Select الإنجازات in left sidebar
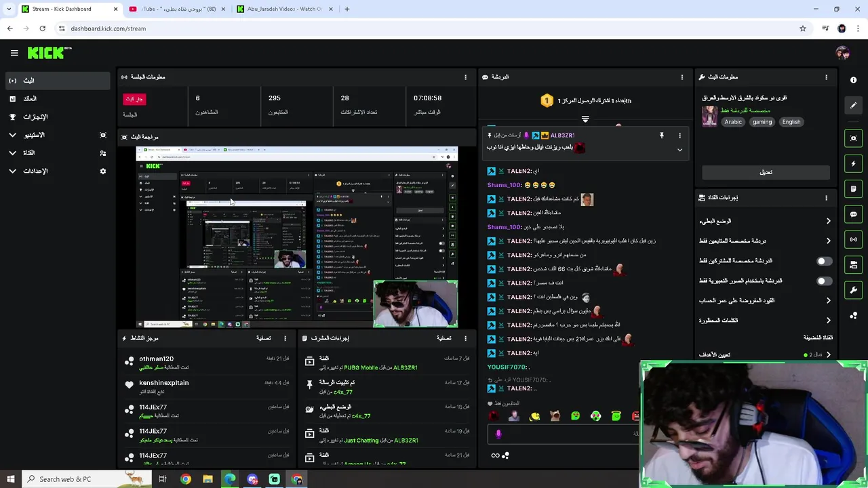The height and width of the screenshot is (488, 868). 57,117
